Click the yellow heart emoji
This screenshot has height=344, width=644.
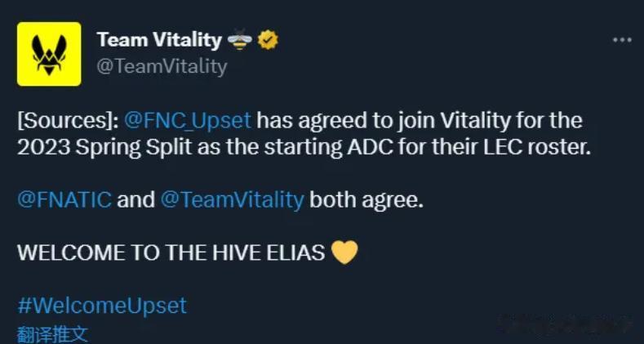(345, 252)
